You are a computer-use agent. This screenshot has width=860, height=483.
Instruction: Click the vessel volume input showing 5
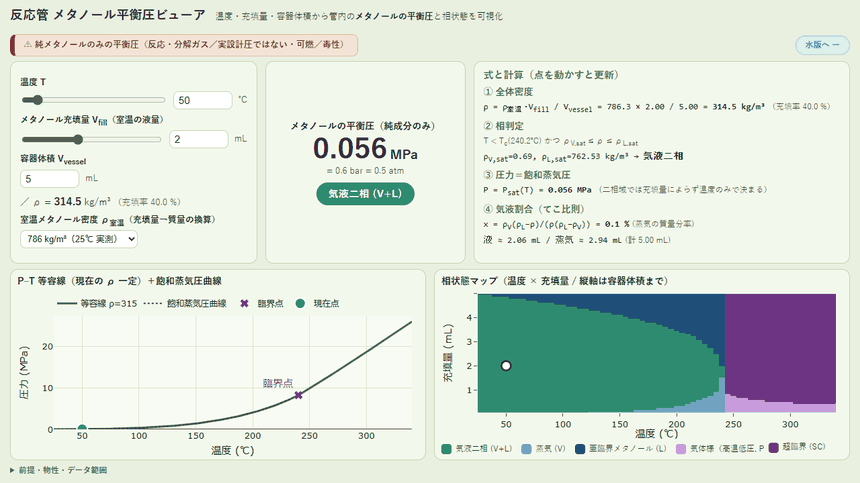click(x=50, y=179)
